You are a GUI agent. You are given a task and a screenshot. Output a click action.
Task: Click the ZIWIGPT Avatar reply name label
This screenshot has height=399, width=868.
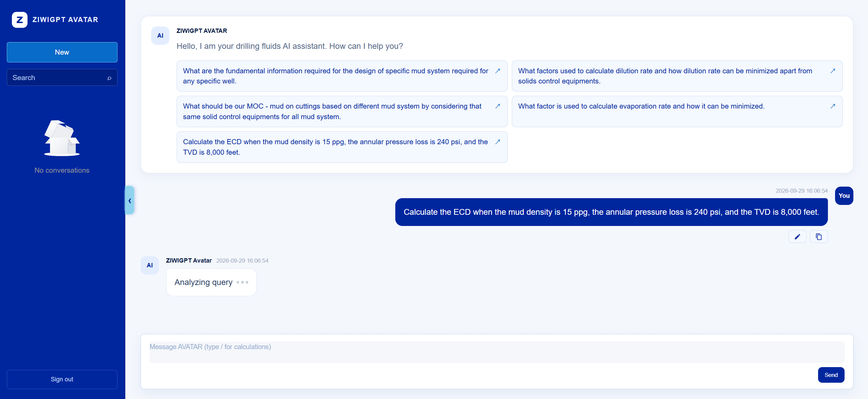point(189,261)
